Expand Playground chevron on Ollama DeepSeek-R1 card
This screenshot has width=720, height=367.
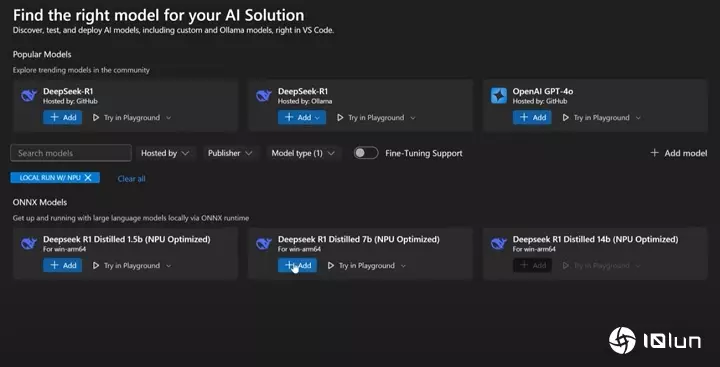(412, 118)
